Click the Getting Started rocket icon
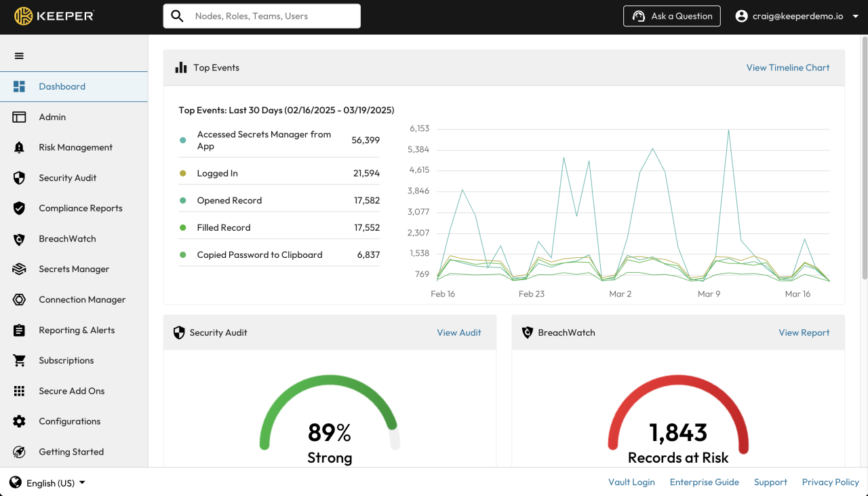Screen dimensions: 868x496 (19, 452)
